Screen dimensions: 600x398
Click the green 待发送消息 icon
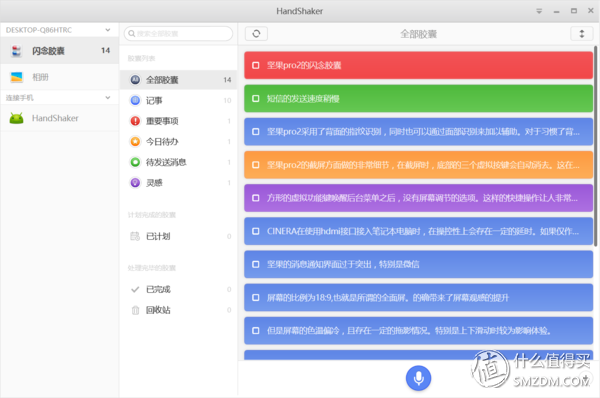coord(135,162)
